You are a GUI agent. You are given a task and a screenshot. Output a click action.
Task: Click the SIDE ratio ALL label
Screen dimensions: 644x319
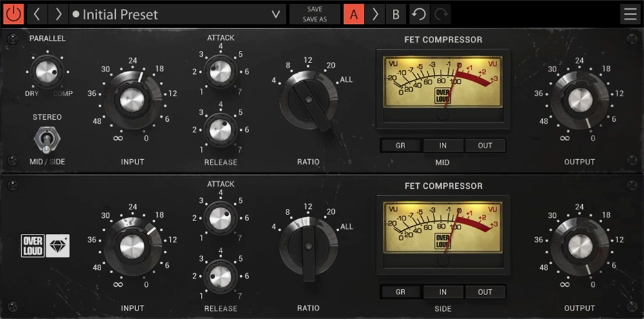click(346, 226)
